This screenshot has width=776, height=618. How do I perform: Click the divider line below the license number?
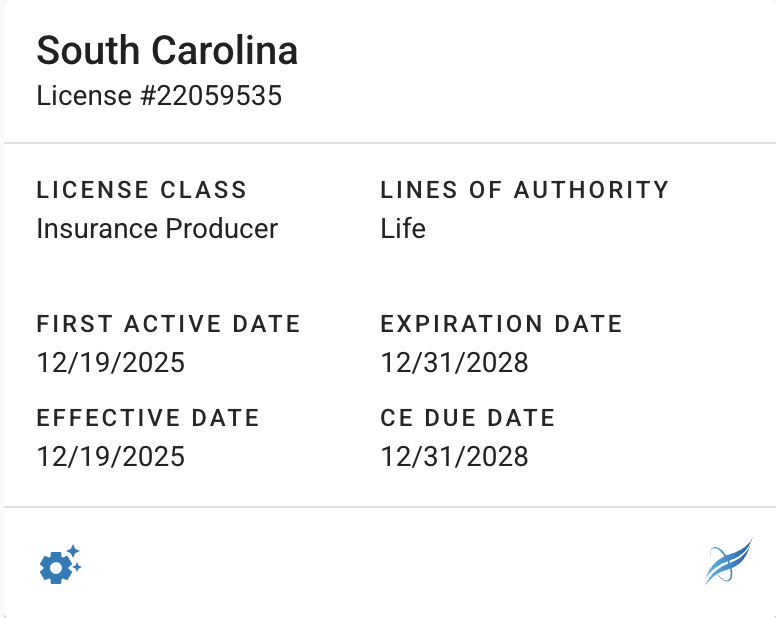(388, 143)
